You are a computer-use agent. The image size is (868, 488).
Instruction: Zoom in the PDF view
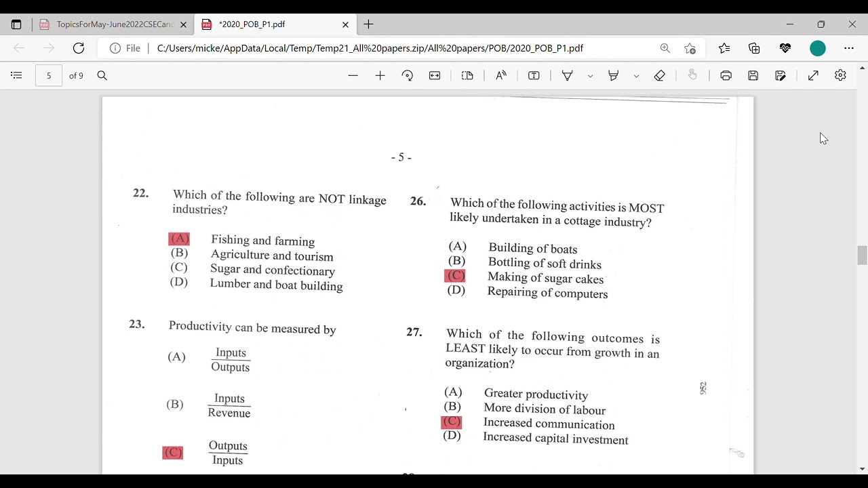380,75
